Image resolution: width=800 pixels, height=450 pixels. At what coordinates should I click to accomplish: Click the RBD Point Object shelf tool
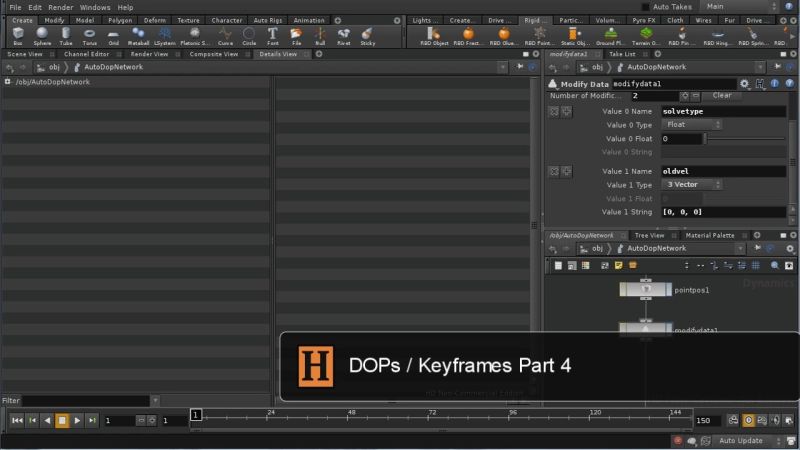point(539,36)
